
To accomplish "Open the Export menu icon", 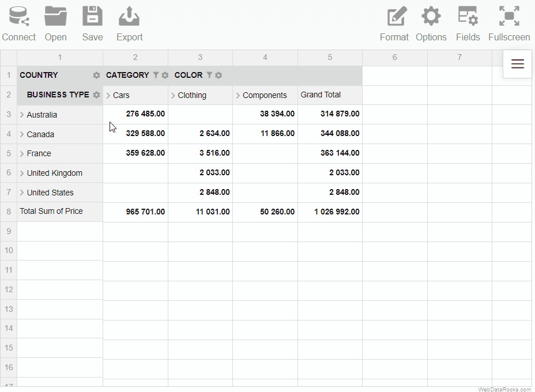I will pyautogui.click(x=129, y=16).
